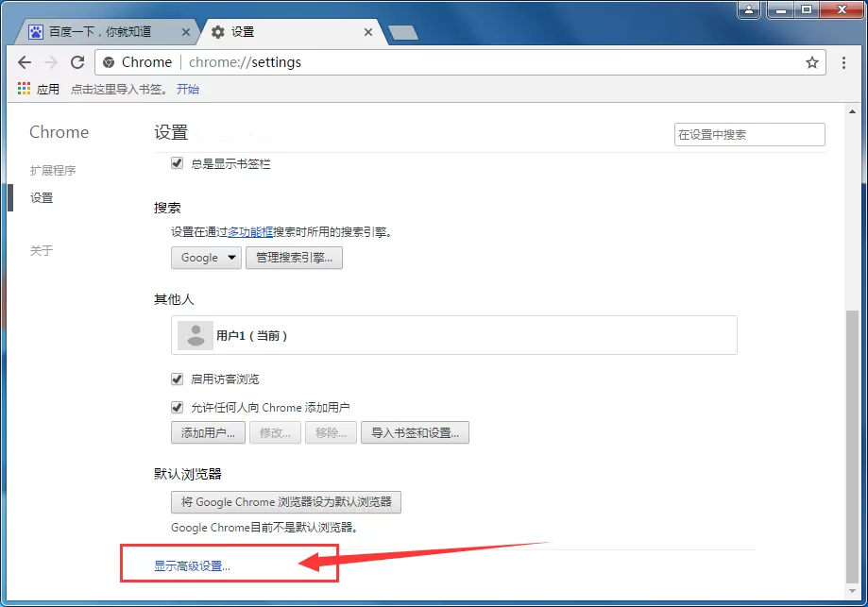868x607 pixels.
Task: Click 移除 button
Action: click(331, 432)
